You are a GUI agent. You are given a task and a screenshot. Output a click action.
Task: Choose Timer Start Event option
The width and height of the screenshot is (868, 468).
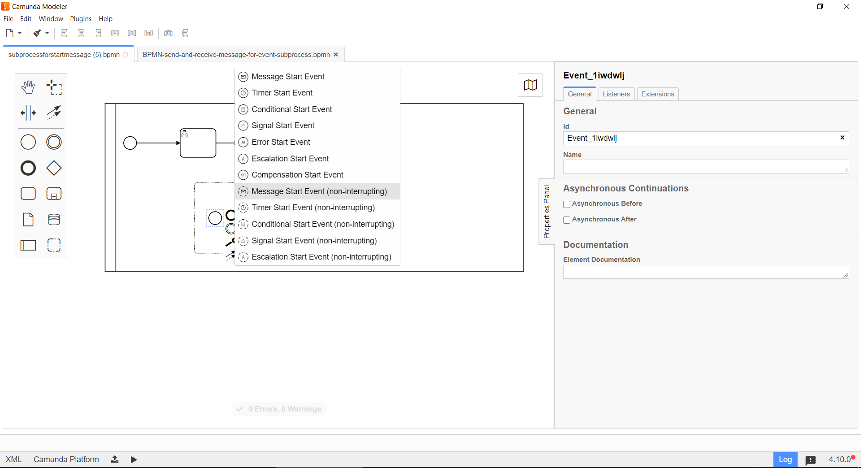click(317, 93)
